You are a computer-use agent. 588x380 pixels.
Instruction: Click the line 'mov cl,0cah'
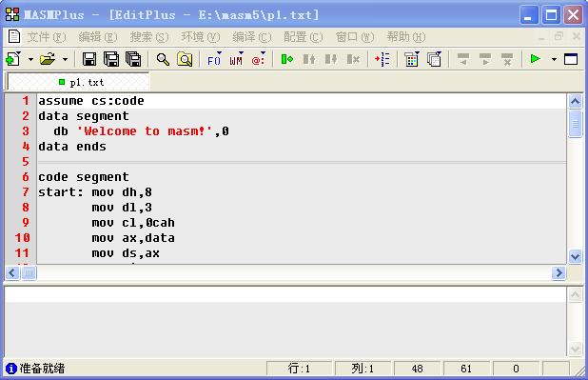[133, 223]
